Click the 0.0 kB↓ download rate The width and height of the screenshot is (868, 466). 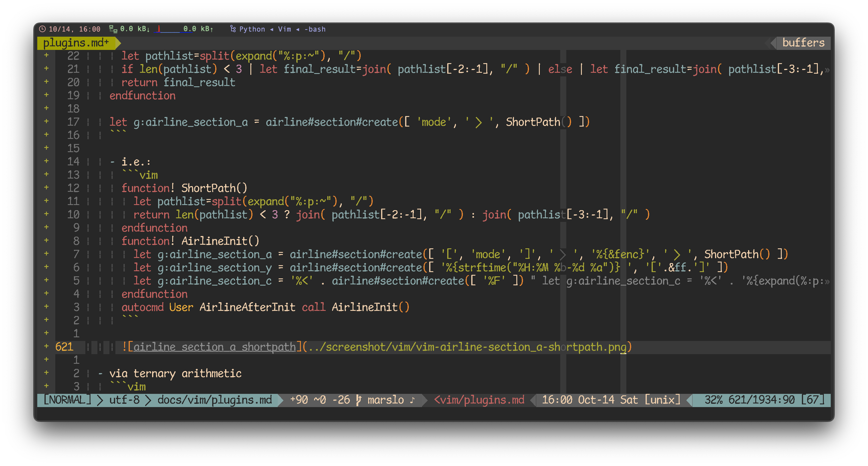click(135, 29)
